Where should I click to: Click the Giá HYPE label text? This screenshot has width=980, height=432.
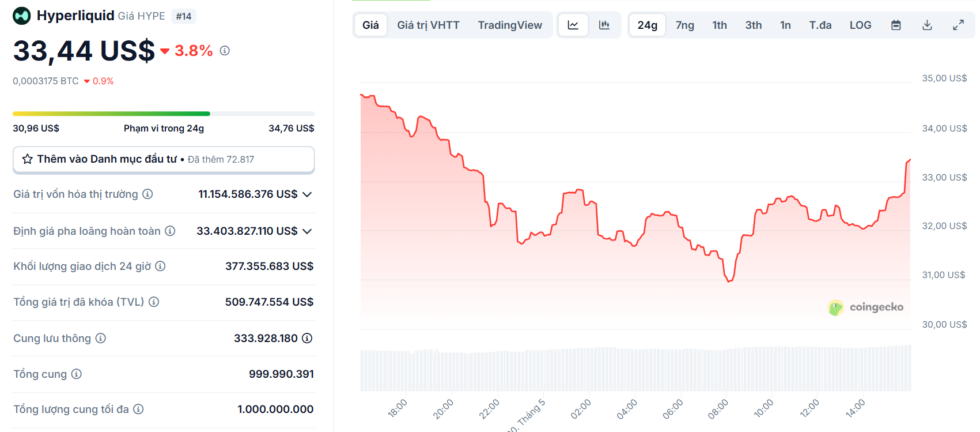pos(141,16)
